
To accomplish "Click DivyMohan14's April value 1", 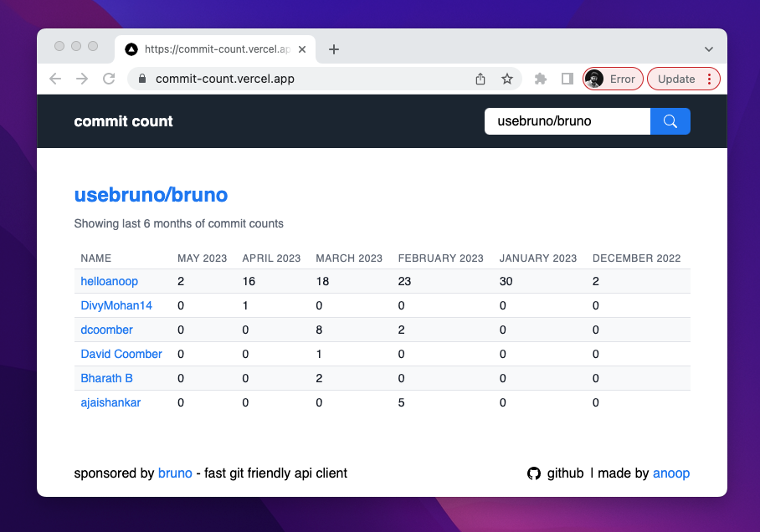I will click(x=245, y=305).
